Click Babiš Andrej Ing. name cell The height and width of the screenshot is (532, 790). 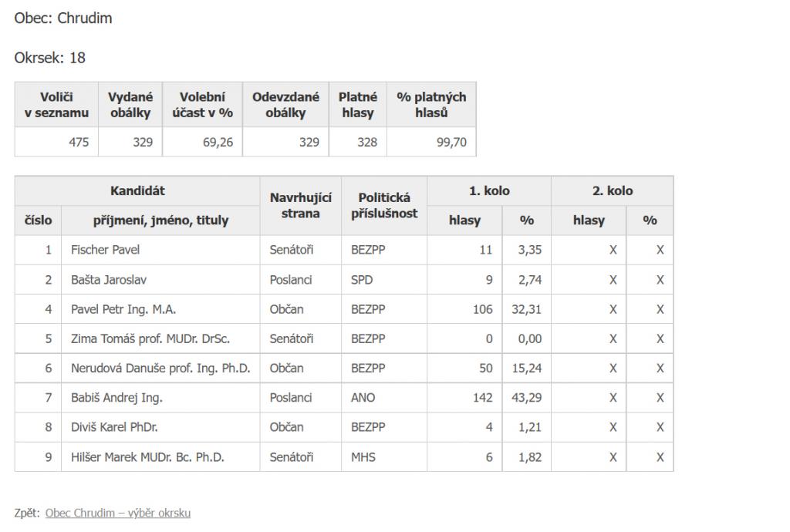pyautogui.click(x=160, y=398)
